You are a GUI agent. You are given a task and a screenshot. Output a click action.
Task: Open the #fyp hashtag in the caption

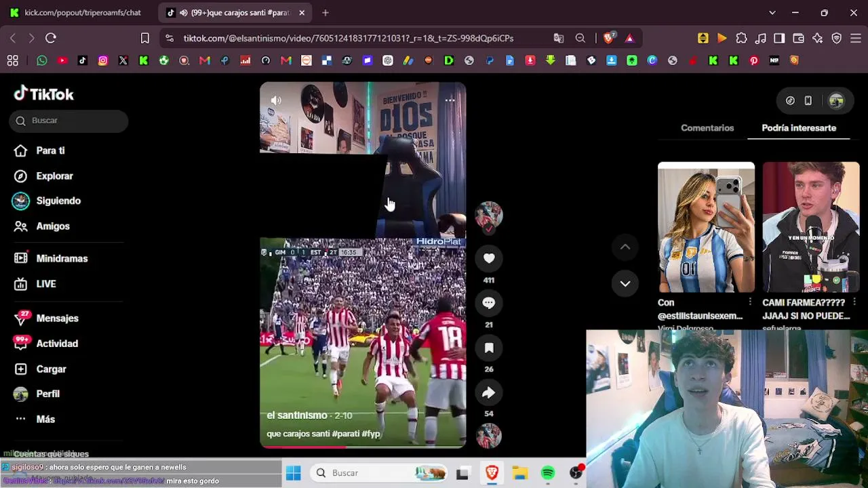click(x=371, y=434)
